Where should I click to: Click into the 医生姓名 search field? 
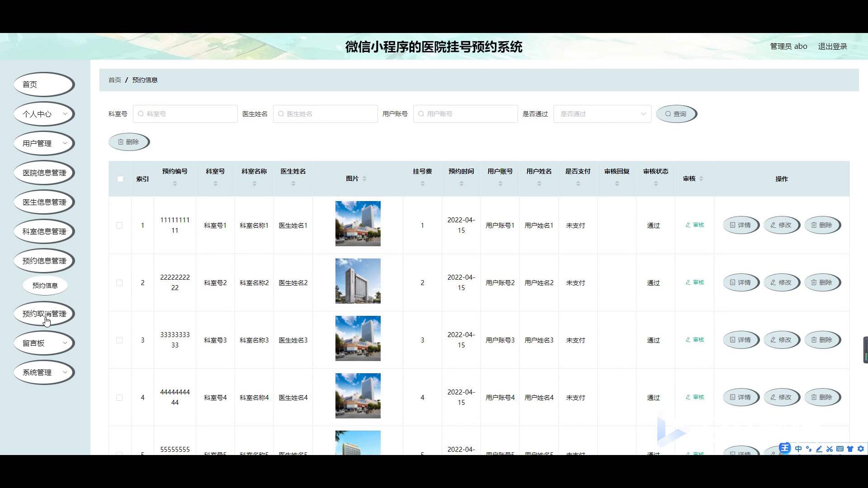pos(325,114)
